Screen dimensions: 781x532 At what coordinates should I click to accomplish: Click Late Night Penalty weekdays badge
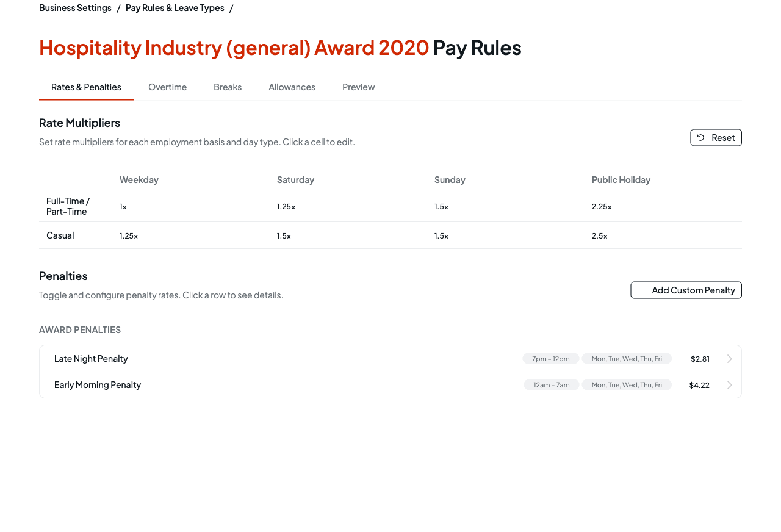[x=627, y=359]
